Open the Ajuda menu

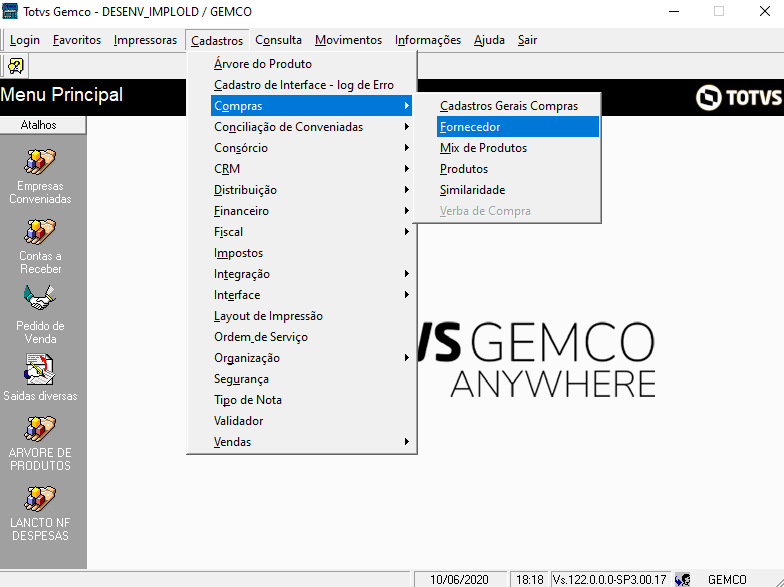click(490, 40)
